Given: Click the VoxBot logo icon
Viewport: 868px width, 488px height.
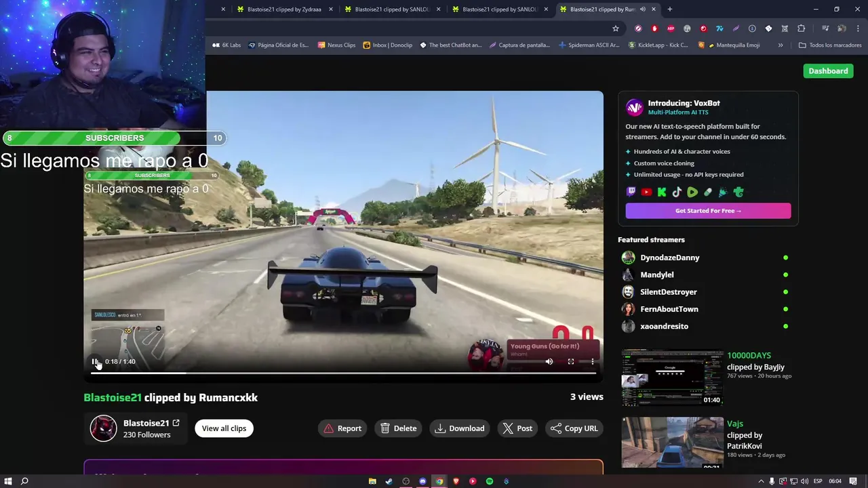Looking at the screenshot, I should [x=634, y=107].
